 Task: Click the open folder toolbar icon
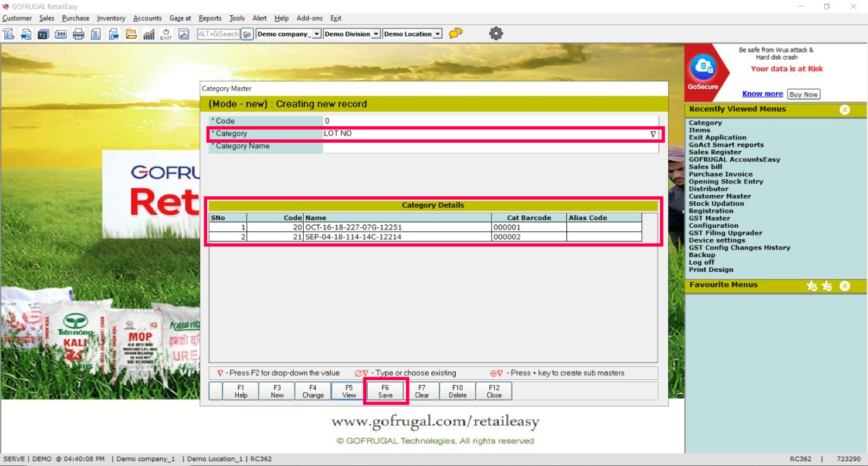pyautogui.click(x=131, y=34)
